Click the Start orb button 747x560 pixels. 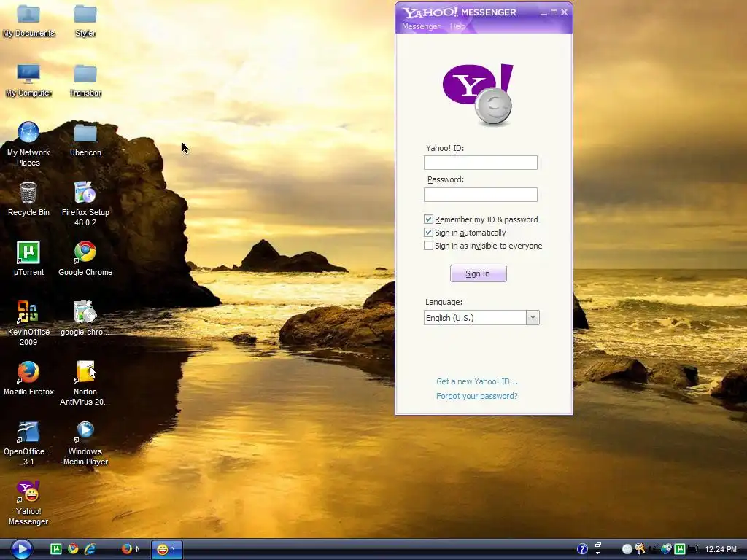tap(21, 549)
